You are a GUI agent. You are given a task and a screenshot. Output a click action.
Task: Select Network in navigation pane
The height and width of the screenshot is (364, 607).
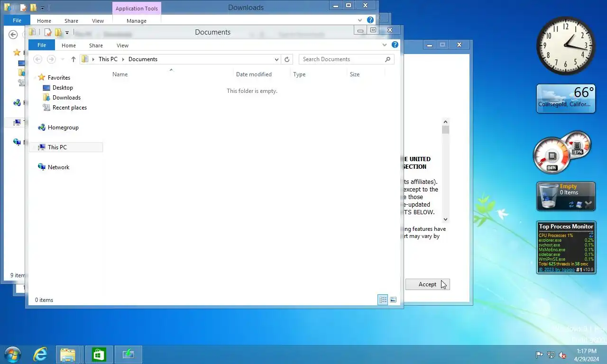58,167
